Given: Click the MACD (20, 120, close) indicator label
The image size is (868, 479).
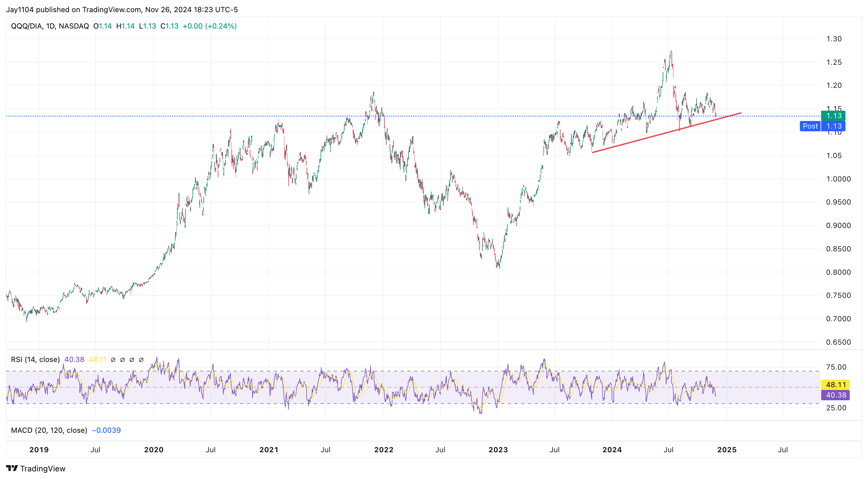Looking at the screenshot, I should click(49, 430).
